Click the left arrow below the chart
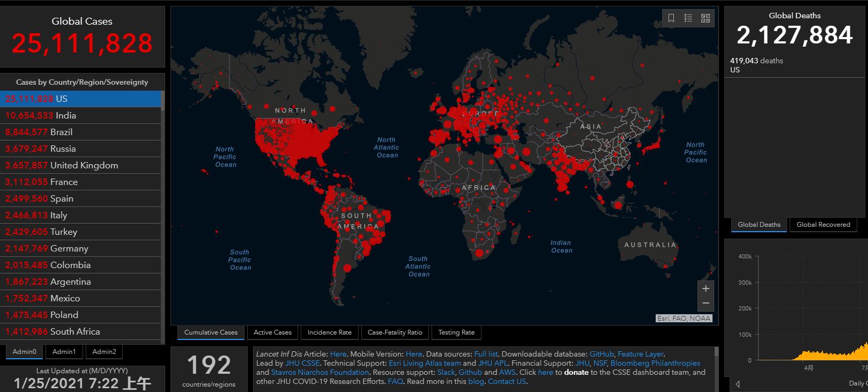The width and height of the screenshot is (868, 392). 738,384
